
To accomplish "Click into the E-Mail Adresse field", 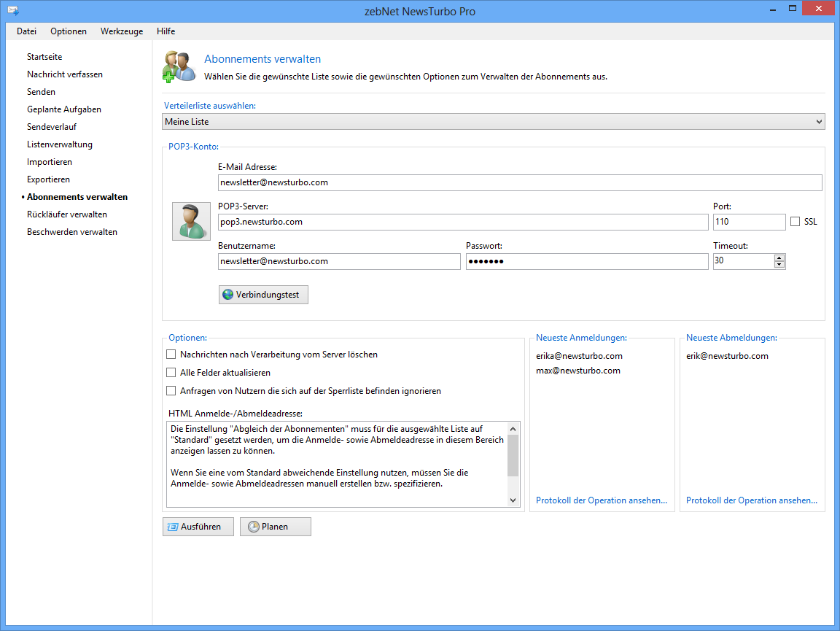I will (x=520, y=182).
